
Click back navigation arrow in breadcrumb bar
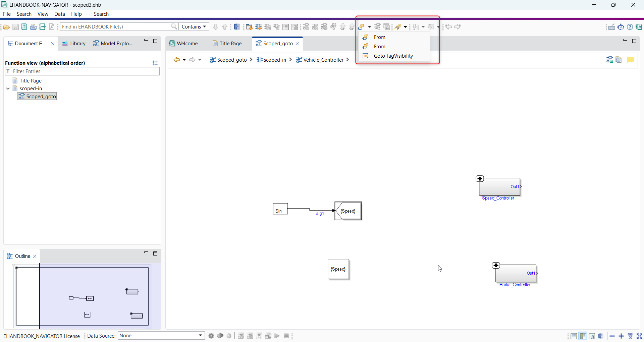point(176,60)
